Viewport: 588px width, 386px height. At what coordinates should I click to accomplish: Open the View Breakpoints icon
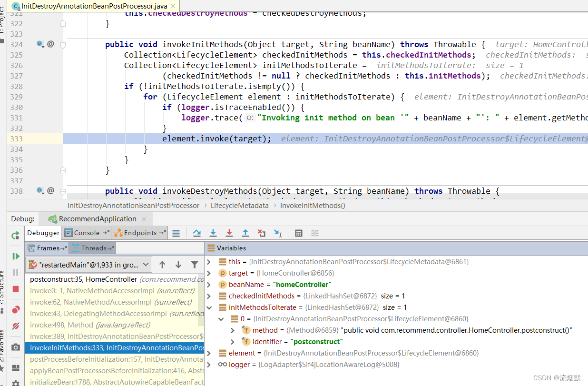click(16, 310)
